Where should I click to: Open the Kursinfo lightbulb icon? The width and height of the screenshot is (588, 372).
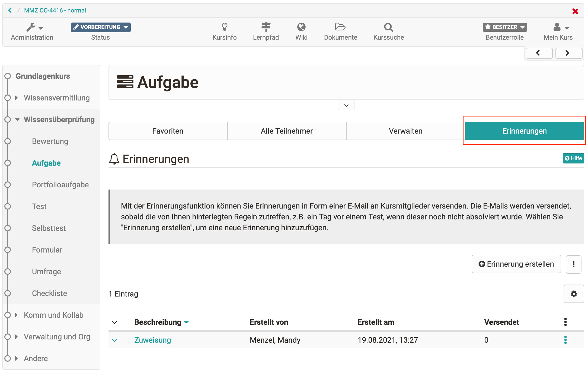[x=224, y=27]
